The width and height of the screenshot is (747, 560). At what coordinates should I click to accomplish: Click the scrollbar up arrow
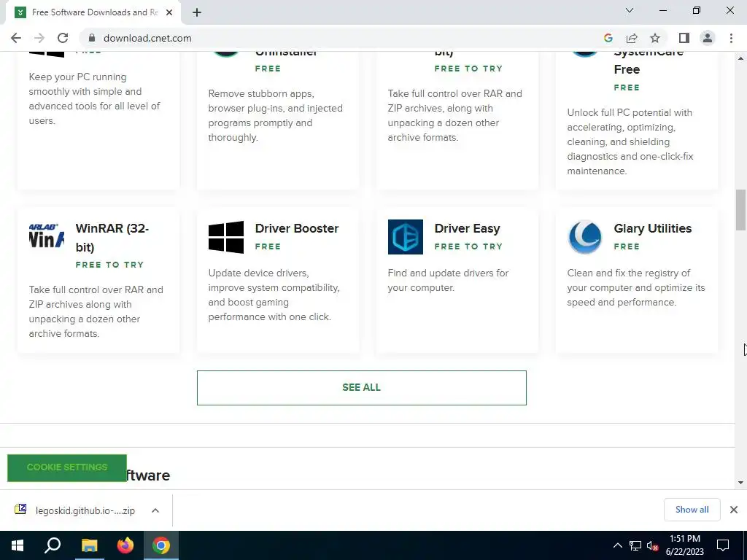(x=740, y=58)
